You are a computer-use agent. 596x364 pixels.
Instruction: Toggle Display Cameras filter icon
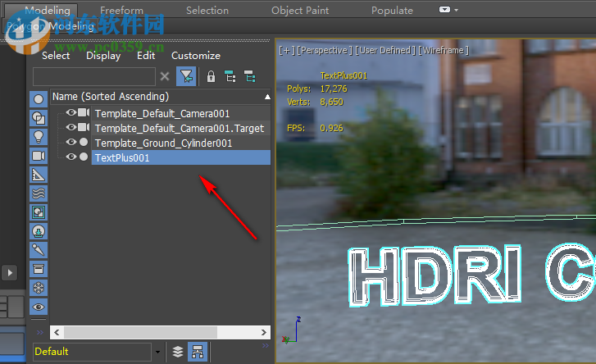(x=39, y=156)
